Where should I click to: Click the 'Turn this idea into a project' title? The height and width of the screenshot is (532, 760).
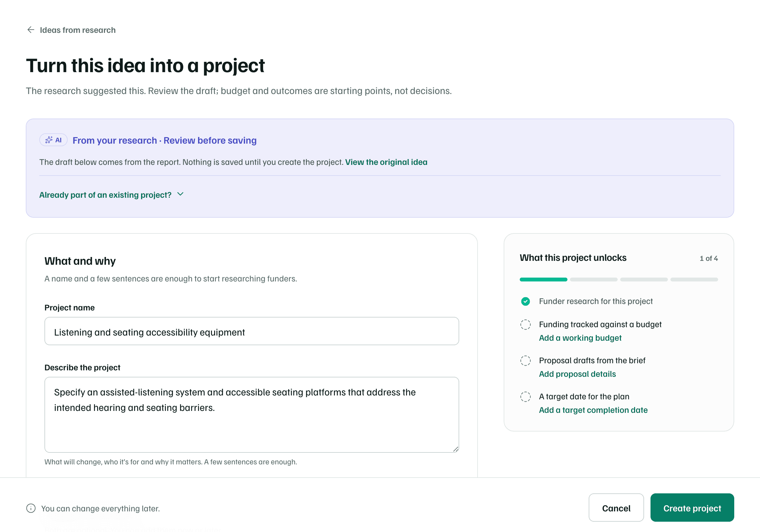[x=145, y=66]
